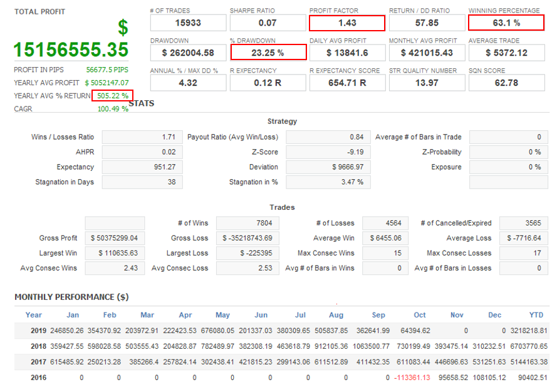Click the 2016 row label
The width and height of the screenshot is (557, 392).
point(38,378)
